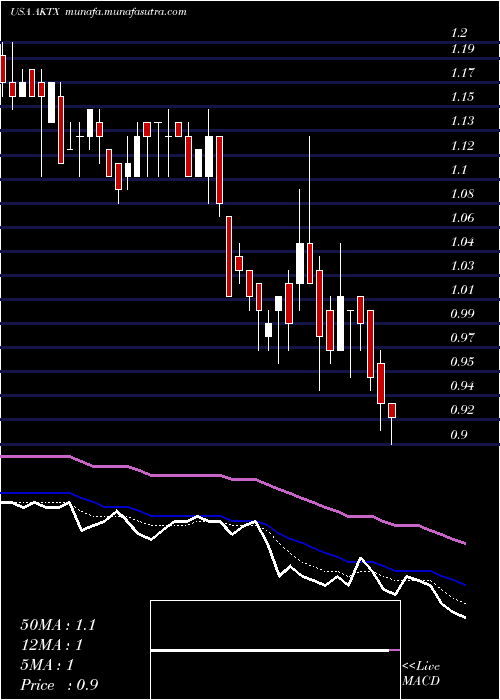Select the 1.17 price axis label
This screenshot has height=700, width=500.
tap(463, 73)
